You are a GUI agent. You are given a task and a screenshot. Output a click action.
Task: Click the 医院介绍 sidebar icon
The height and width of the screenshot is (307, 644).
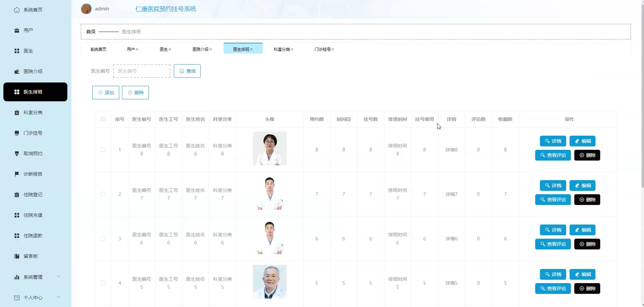click(x=17, y=71)
